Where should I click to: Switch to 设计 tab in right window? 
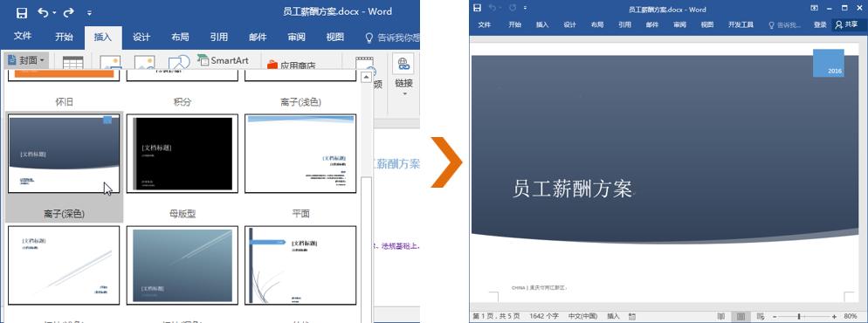pos(570,25)
